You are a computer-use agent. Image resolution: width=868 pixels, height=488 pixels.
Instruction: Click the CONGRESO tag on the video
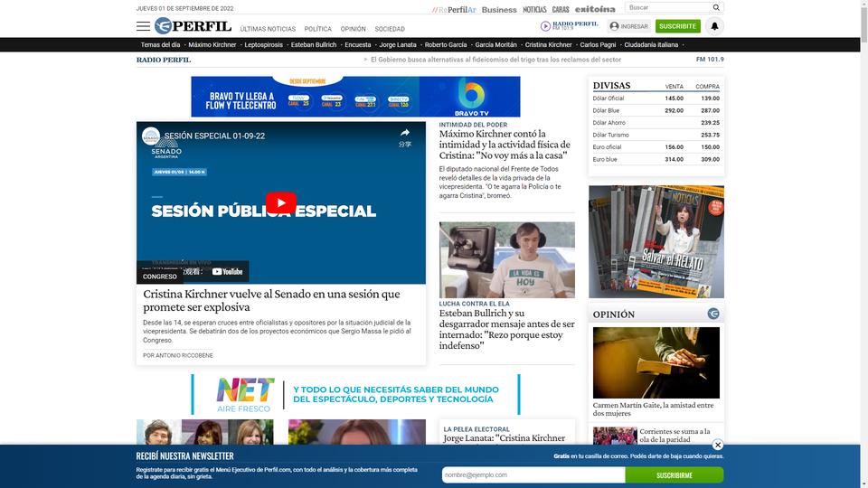tap(159, 277)
